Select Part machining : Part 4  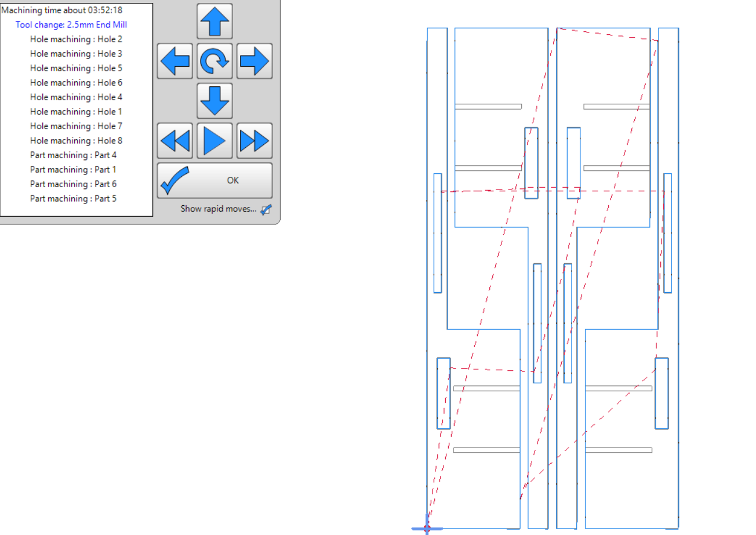coord(73,155)
